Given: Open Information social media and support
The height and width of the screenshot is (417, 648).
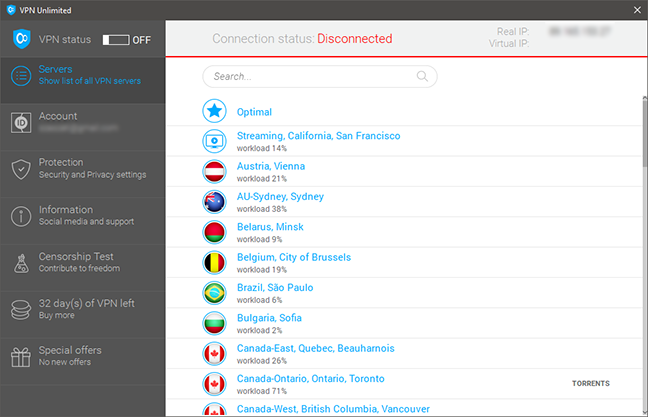Looking at the screenshot, I should click(83, 221).
